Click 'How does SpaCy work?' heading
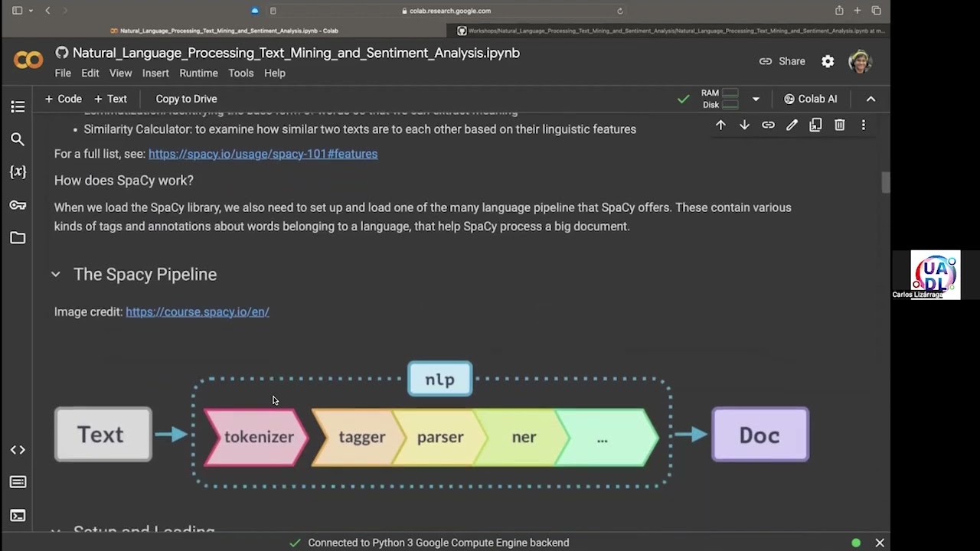 click(124, 181)
